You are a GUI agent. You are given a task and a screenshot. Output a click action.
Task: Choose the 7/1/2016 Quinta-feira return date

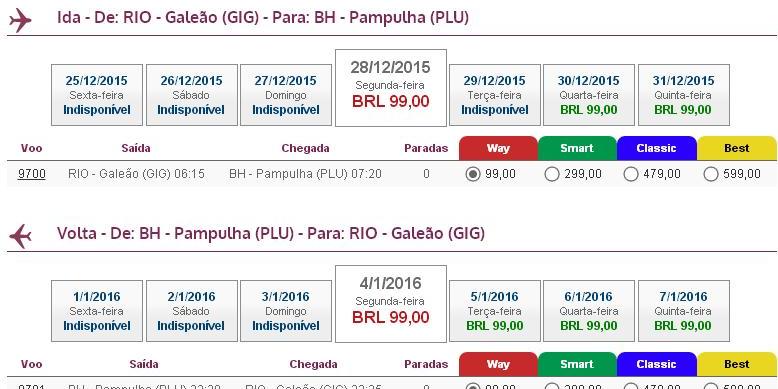point(683,311)
